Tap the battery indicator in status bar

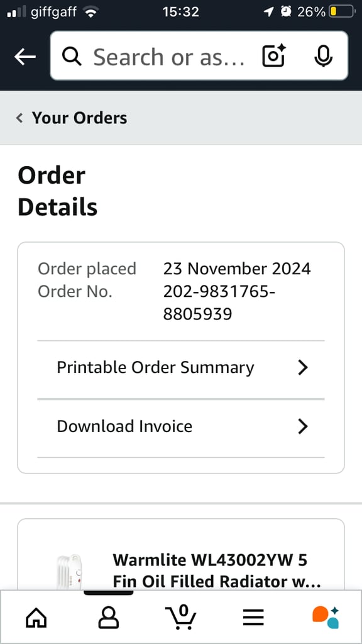(x=341, y=12)
